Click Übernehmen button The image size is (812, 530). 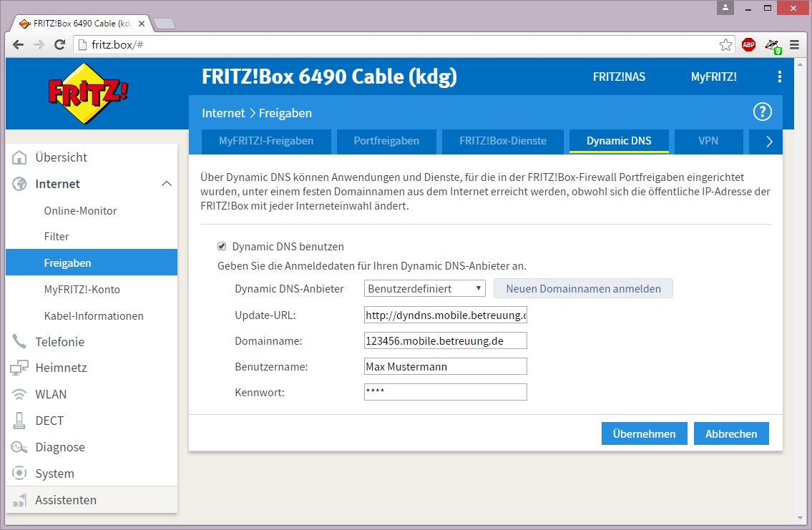point(644,433)
